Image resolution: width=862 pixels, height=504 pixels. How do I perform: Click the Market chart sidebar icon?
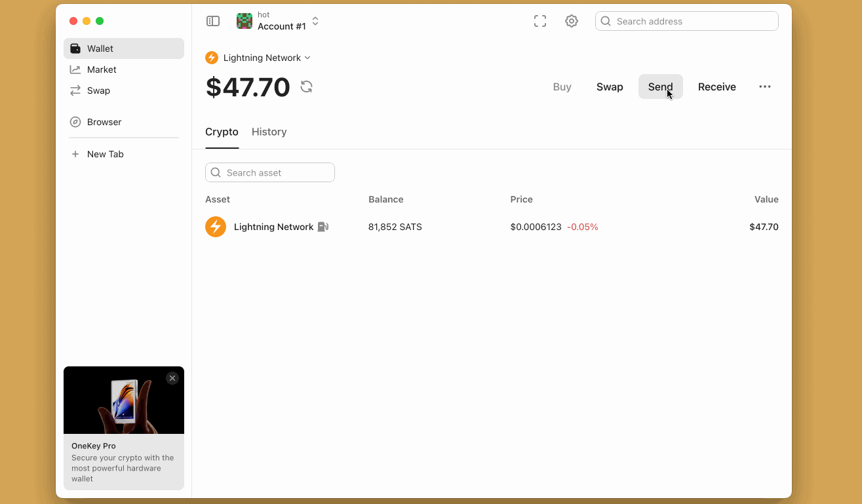(75, 69)
